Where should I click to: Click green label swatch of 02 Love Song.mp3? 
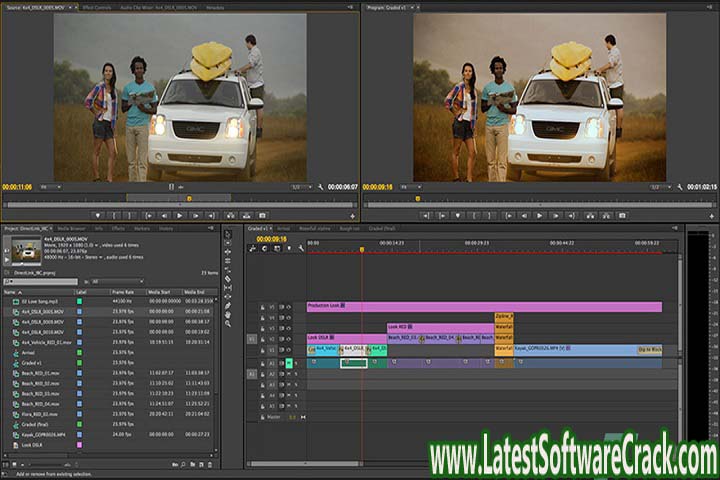(79, 301)
